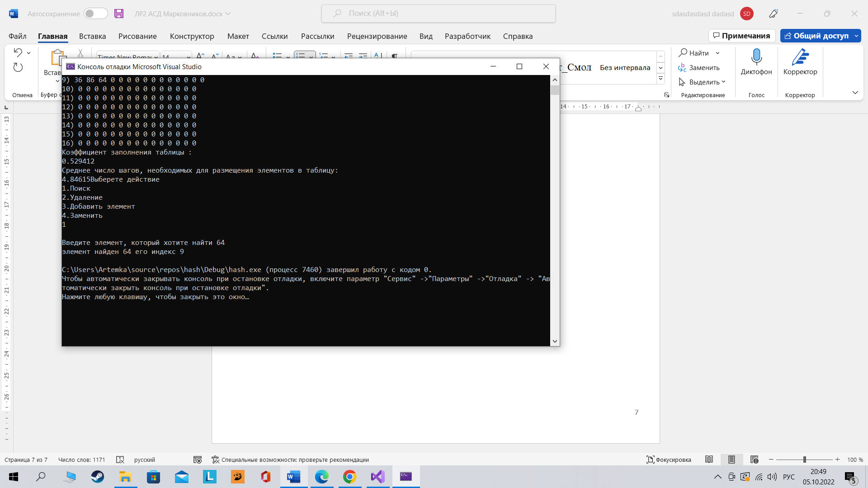Apply the Без интервала style
The height and width of the screenshot is (488, 868).
pyautogui.click(x=625, y=67)
